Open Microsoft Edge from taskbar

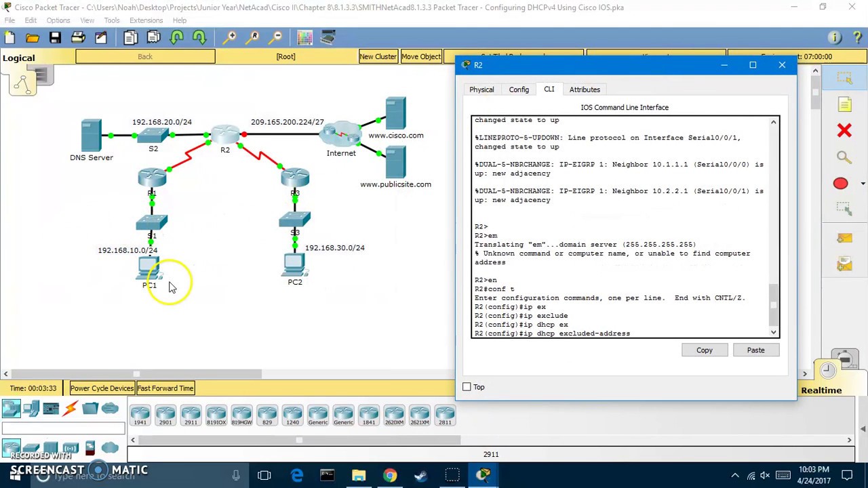pos(297,476)
